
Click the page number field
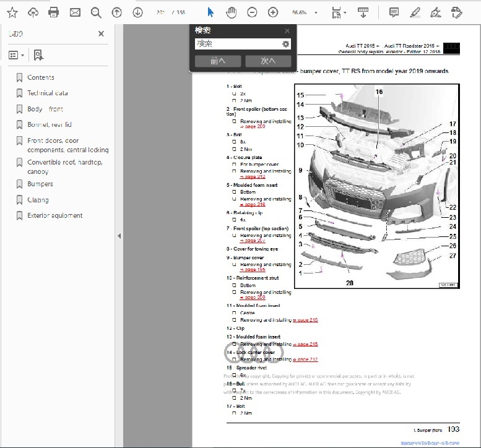[x=160, y=12]
